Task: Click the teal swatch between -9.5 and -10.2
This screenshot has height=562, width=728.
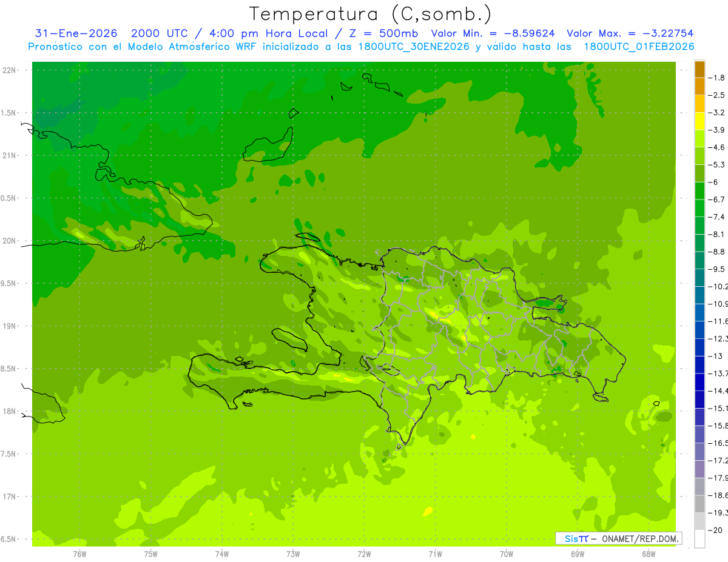Action: (699, 278)
